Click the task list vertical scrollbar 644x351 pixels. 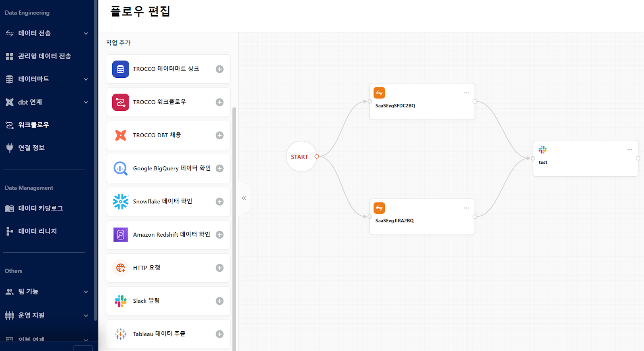point(234,229)
